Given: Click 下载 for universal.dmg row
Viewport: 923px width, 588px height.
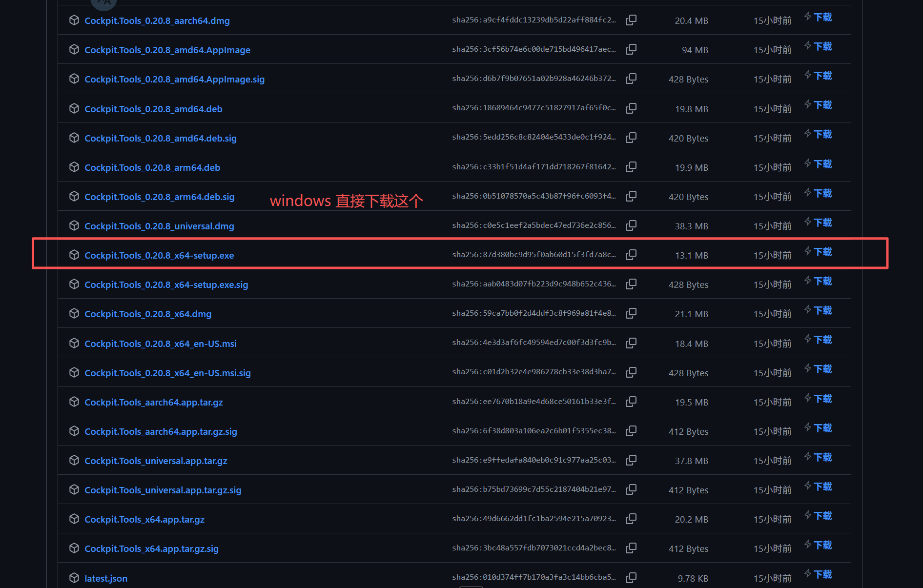Looking at the screenshot, I should point(818,223).
